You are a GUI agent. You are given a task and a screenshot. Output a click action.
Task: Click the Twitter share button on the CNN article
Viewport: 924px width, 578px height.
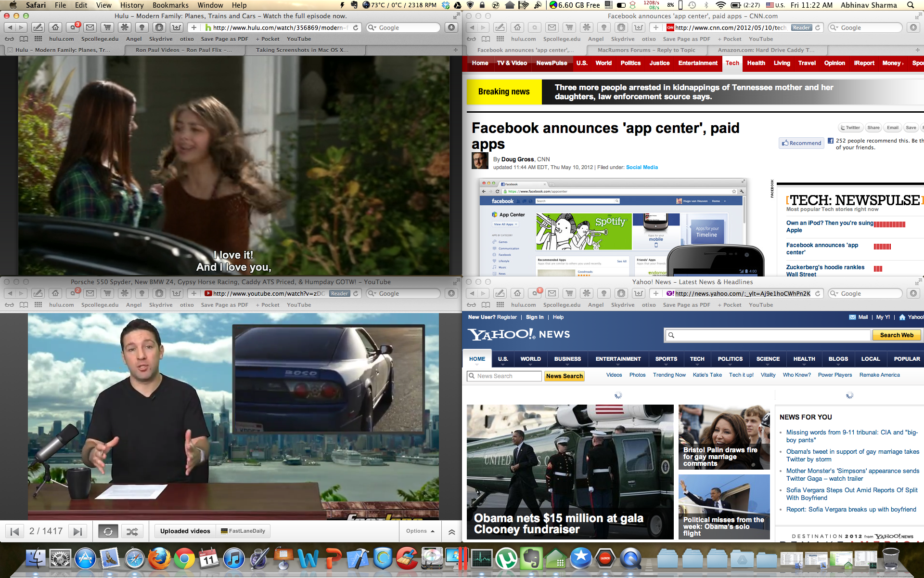850,128
